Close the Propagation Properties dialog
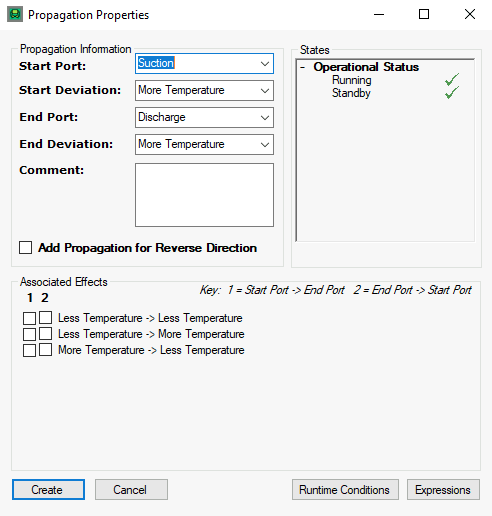This screenshot has height=516, width=492. point(470,14)
